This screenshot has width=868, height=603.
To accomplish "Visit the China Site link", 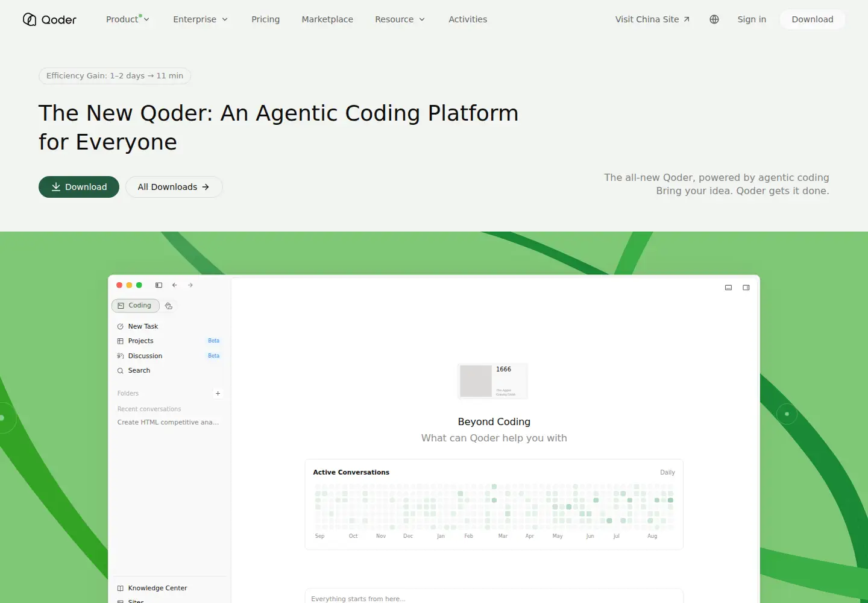I will click(652, 19).
